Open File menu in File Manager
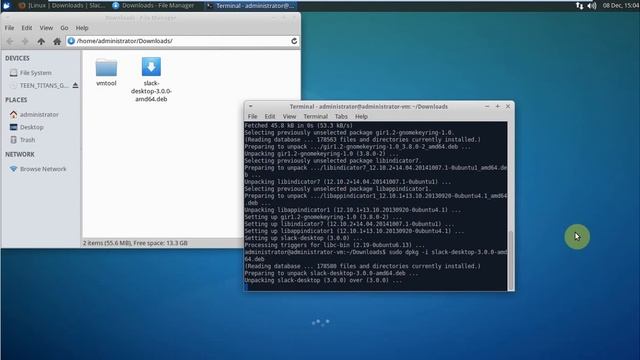640x360 pixels. [x=9, y=28]
